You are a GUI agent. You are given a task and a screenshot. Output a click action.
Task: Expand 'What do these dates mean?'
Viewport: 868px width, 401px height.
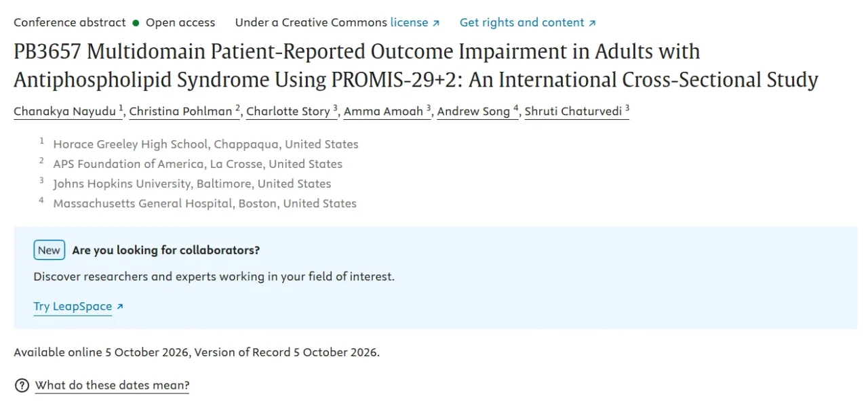112,385
